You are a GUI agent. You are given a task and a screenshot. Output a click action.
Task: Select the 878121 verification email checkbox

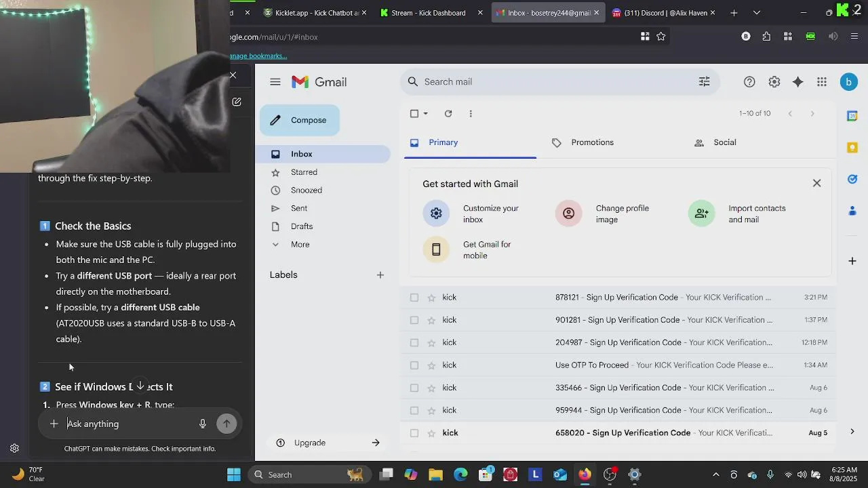pos(414,298)
